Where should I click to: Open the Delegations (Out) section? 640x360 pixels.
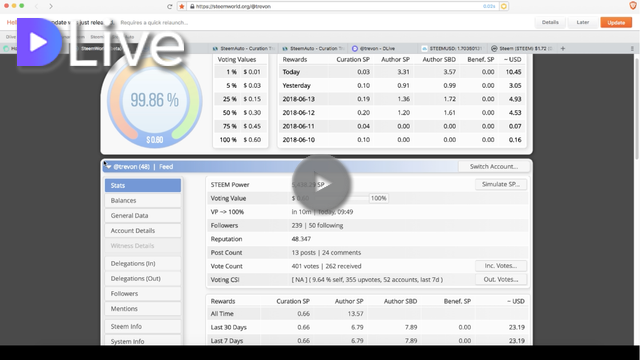click(x=143, y=279)
